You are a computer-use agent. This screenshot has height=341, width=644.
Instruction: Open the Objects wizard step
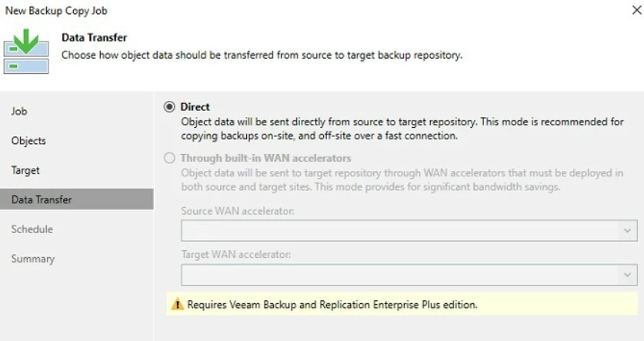[x=28, y=141]
